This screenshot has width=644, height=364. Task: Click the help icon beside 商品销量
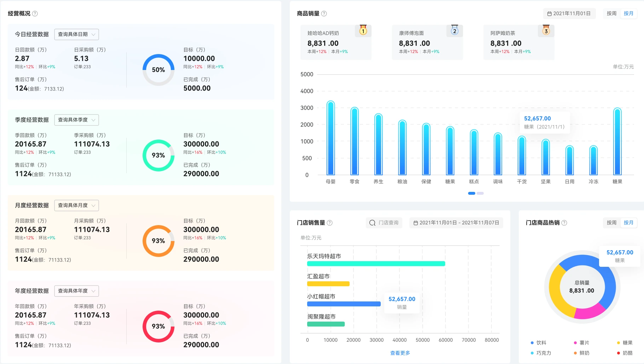(324, 13)
